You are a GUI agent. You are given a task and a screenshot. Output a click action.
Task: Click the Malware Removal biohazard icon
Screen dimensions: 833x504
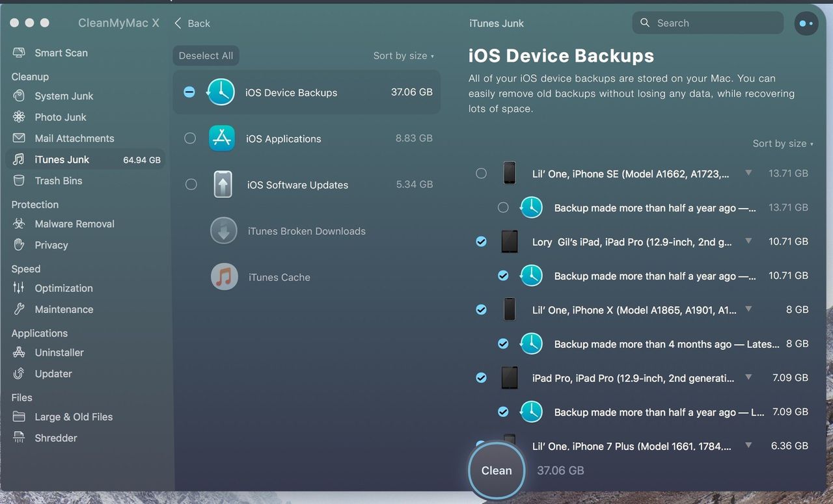click(19, 224)
